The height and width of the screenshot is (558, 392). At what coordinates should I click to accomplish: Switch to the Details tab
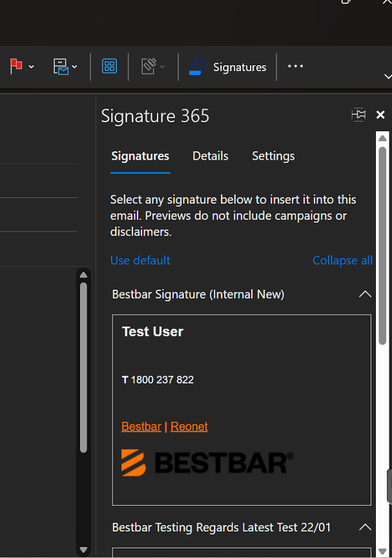pos(211,156)
